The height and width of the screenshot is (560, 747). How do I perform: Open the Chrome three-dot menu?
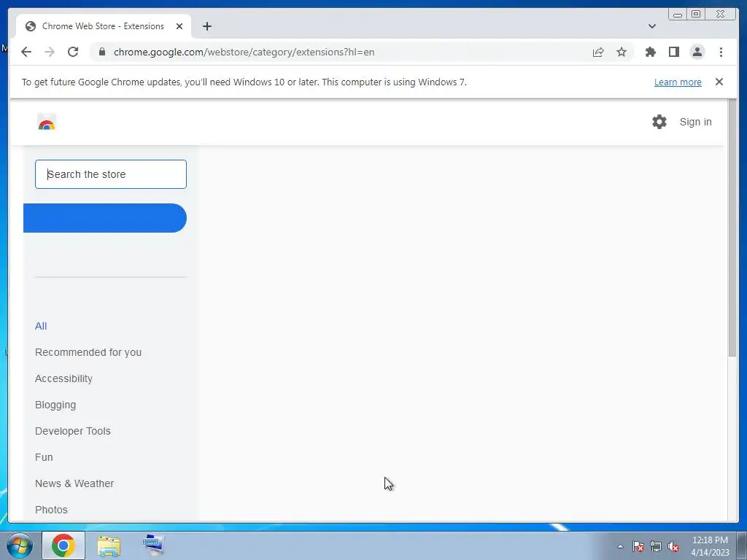(721, 52)
